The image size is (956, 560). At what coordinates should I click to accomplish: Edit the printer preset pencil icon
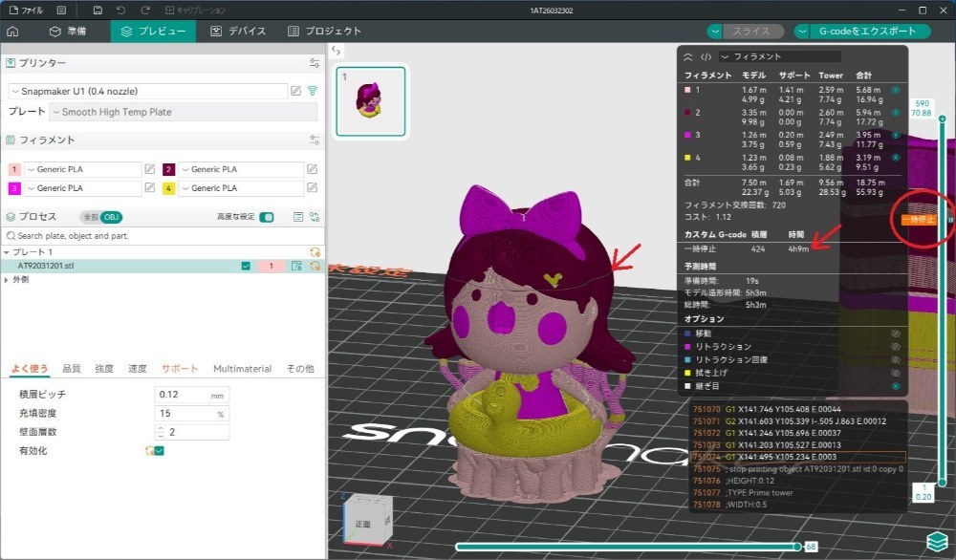coord(295,92)
